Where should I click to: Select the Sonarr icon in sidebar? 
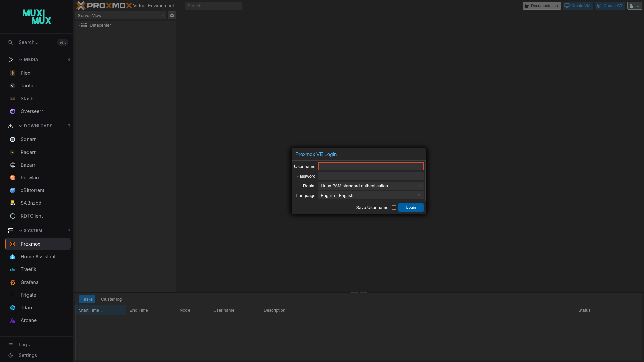click(12, 139)
